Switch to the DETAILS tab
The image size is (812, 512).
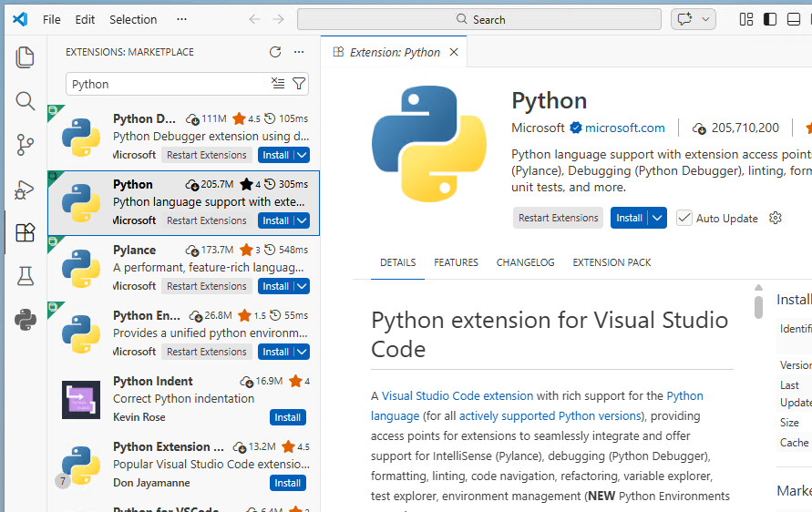(397, 262)
